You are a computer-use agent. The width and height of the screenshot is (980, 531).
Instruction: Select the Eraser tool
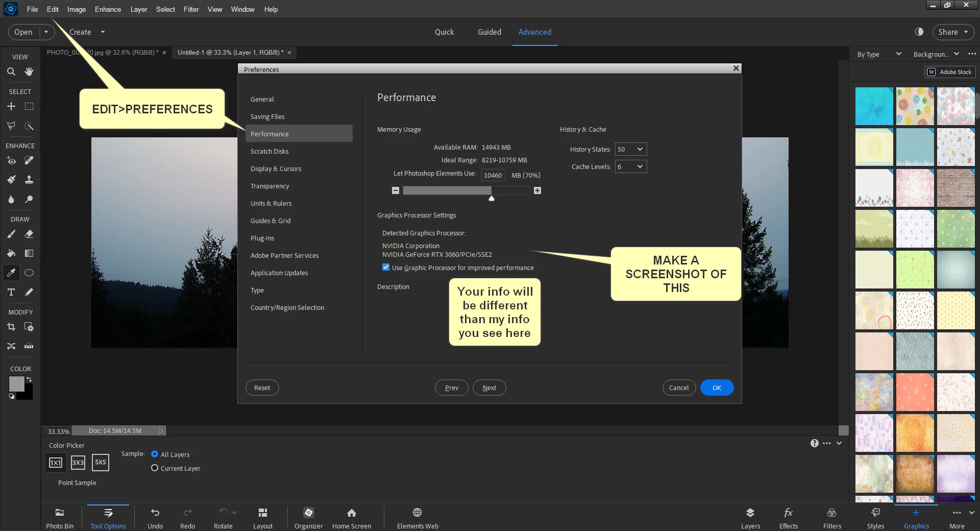tap(29, 234)
